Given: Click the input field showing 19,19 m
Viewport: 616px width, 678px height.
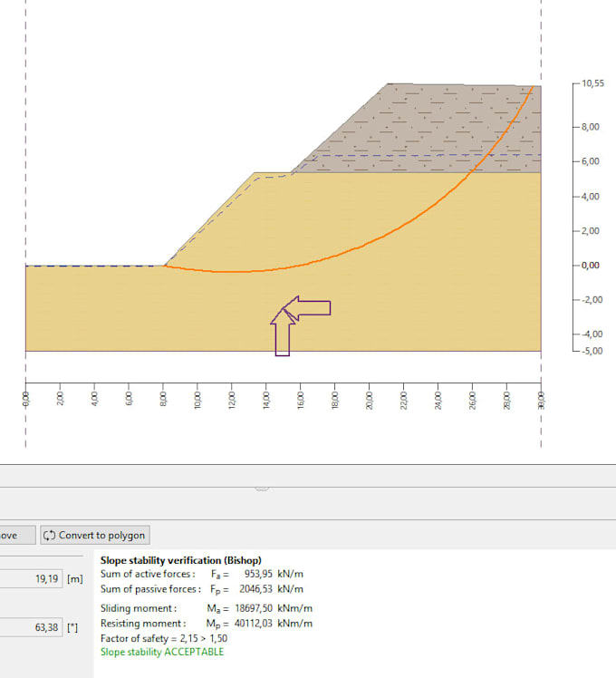Looking at the screenshot, I should point(31,578).
